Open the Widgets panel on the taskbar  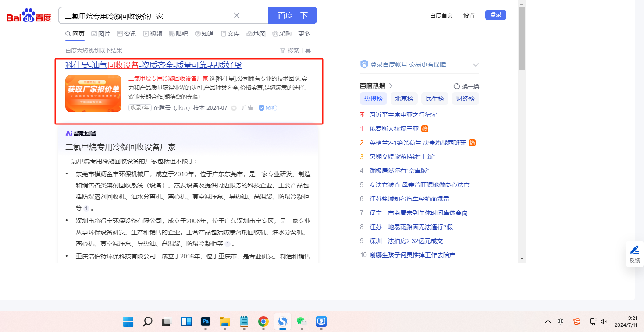point(186,321)
